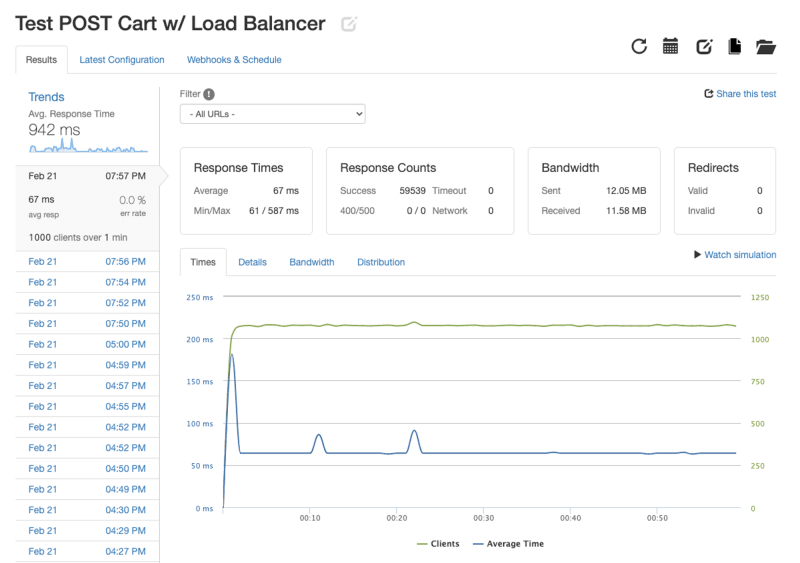Click the trends sparkline chart

coord(88,145)
